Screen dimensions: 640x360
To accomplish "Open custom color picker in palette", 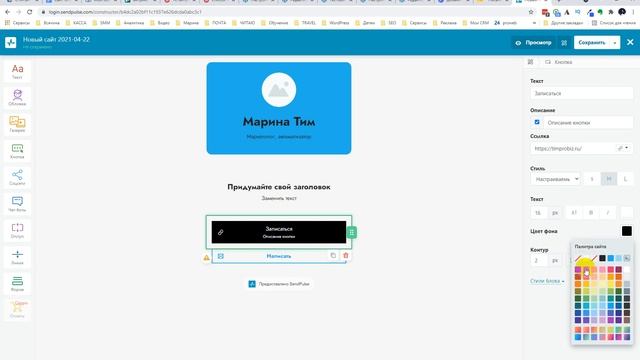I will pos(627,258).
